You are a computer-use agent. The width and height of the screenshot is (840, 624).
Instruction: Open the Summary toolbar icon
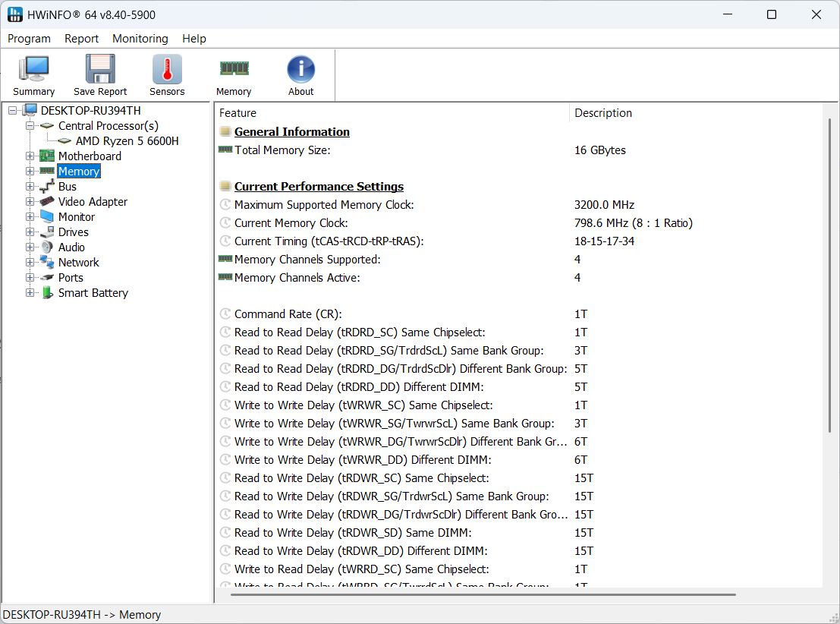click(x=33, y=70)
